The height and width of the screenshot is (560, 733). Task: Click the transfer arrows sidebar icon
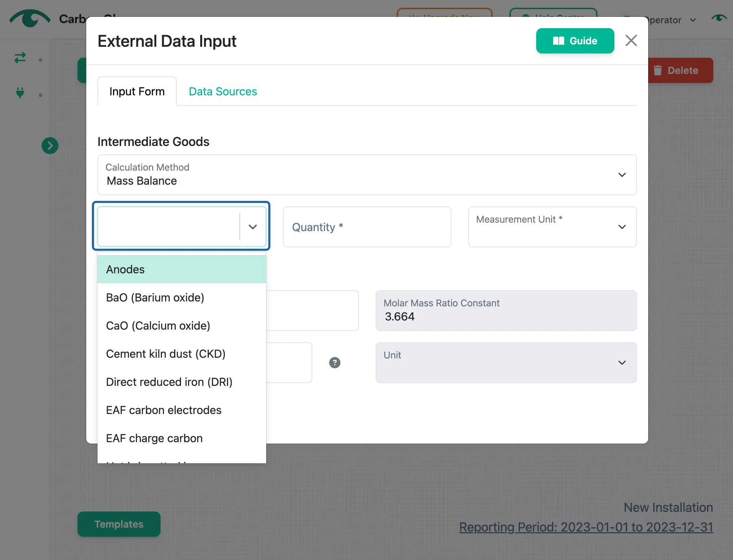[20, 58]
